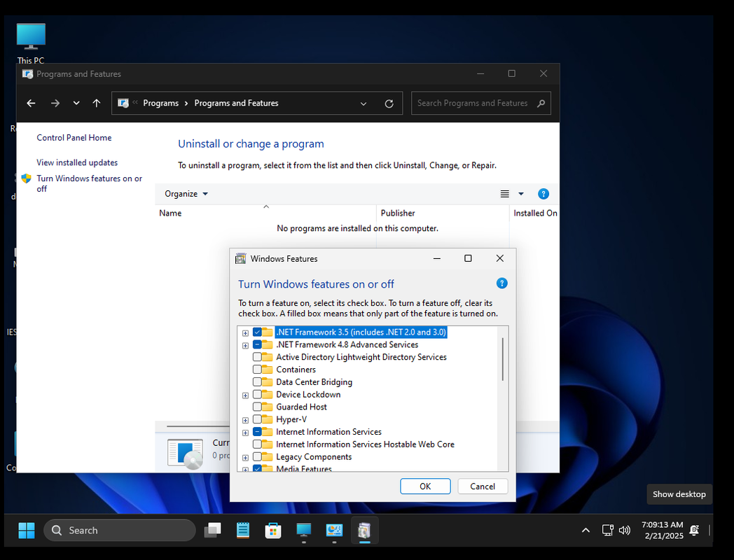Enable the Containers feature checkbox
The height and width of the screenshot is (560, 734).
pos(257,370)
